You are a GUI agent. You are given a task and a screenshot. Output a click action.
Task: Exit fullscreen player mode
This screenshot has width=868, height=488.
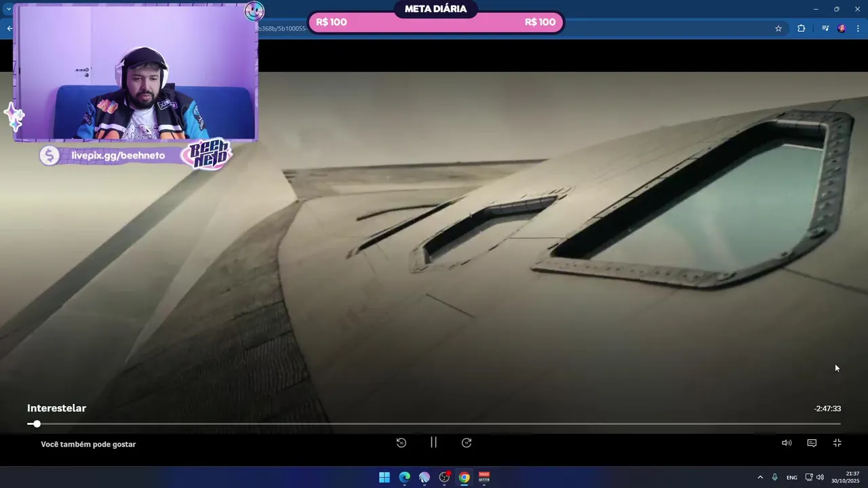(x=837, y=443)
